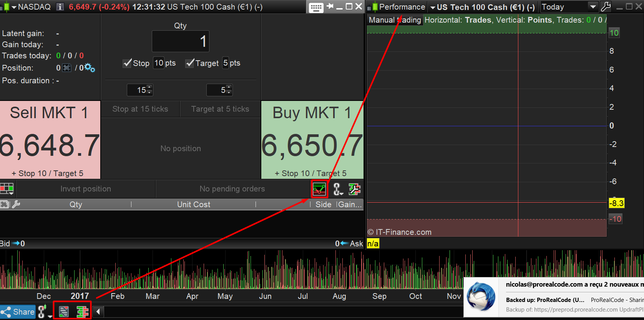The height and width of the screenshot is (320, 644).
Task: Open the candlestick icon beside Performance title
Action: 373,7
